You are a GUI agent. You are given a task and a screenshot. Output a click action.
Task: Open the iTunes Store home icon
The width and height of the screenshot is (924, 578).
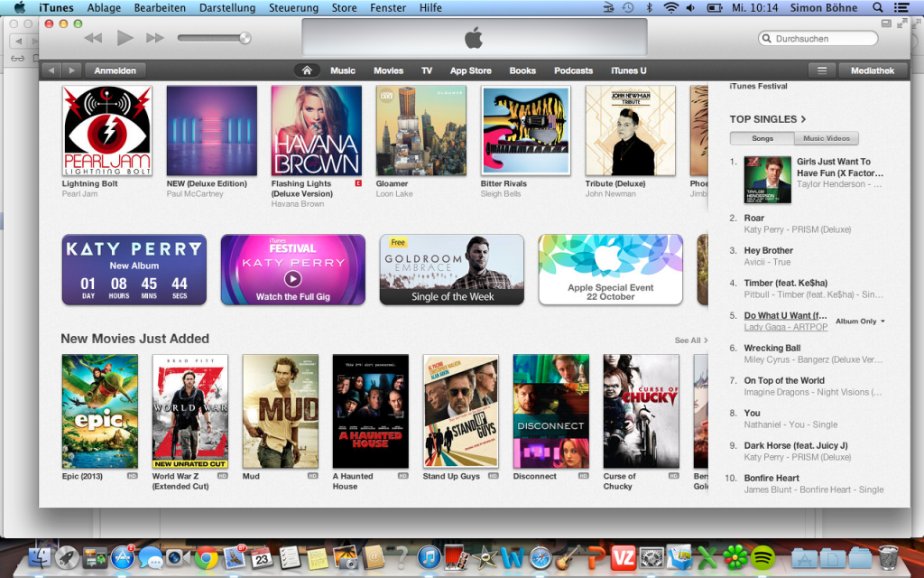tap(307, 70)
